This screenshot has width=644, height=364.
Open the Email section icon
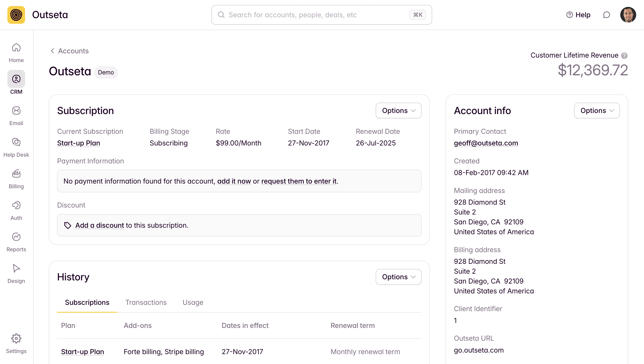[x=16, y=111]
